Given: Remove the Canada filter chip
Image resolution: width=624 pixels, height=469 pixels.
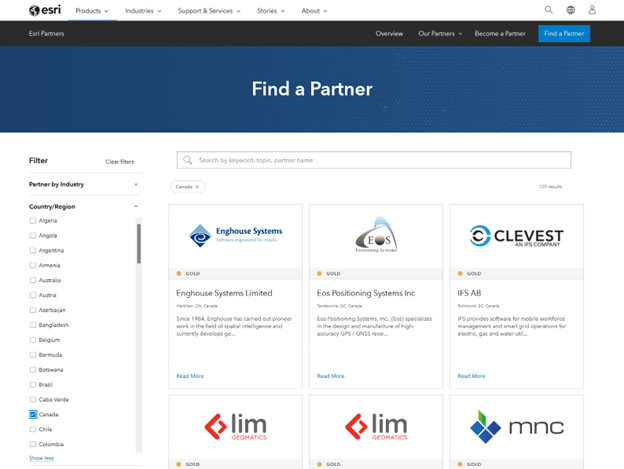Looking at the screenshot, I should point(197,187).
